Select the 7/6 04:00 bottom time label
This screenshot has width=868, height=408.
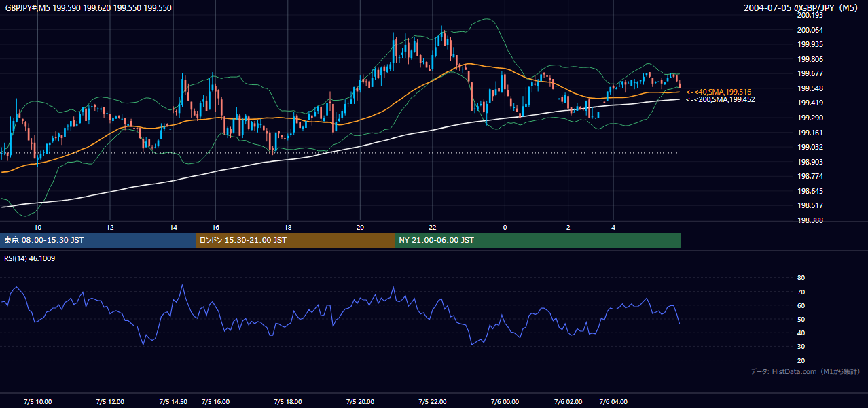(613, 402)
